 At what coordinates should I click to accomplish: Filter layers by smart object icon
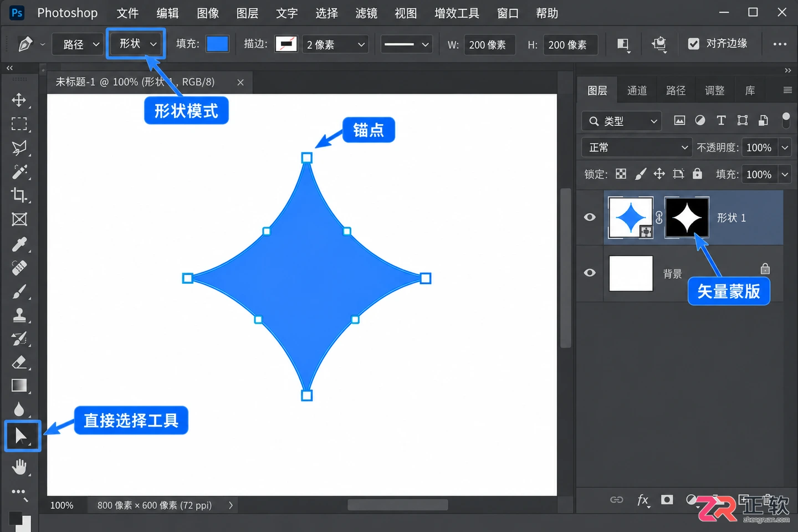(764, 120)
